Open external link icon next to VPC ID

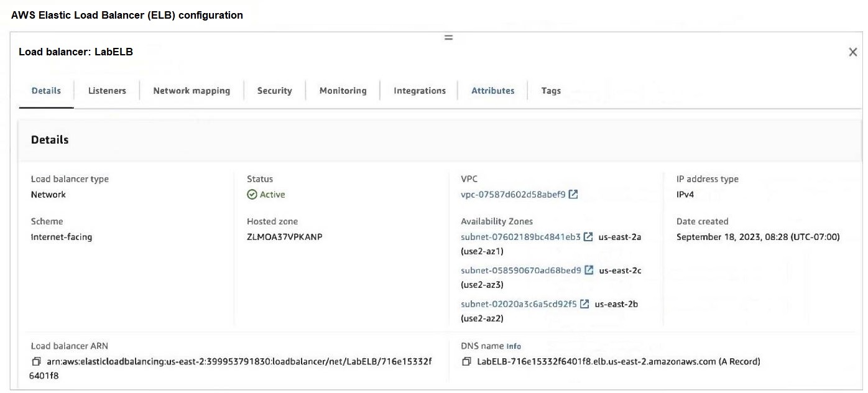pos(573,195)
